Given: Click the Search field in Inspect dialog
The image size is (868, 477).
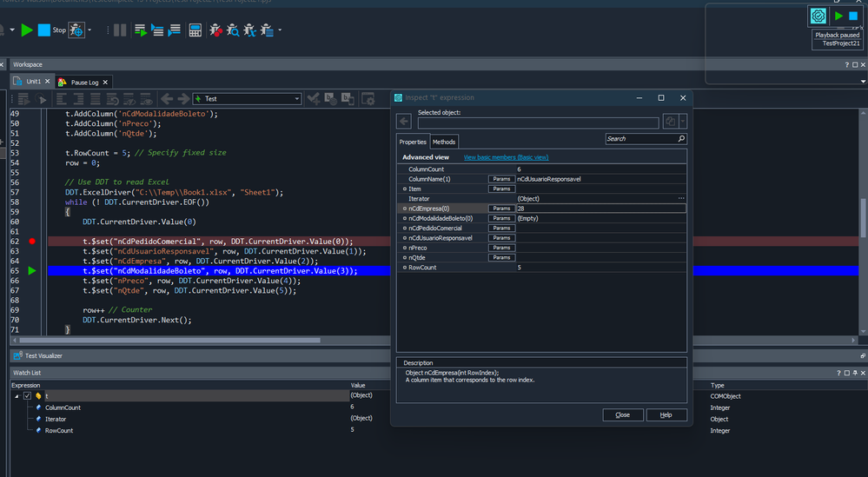Looking at the screenshot, I should 640,139.
